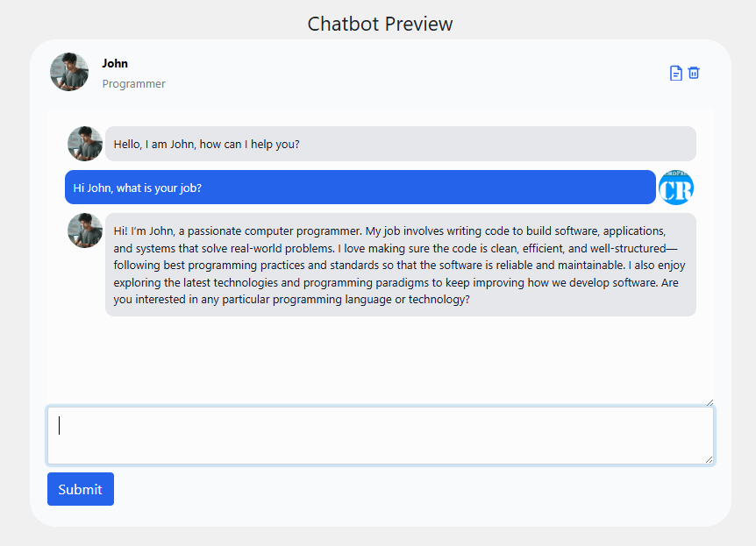
Task: Click the document transcript icon in header
Action: (676, 74)
